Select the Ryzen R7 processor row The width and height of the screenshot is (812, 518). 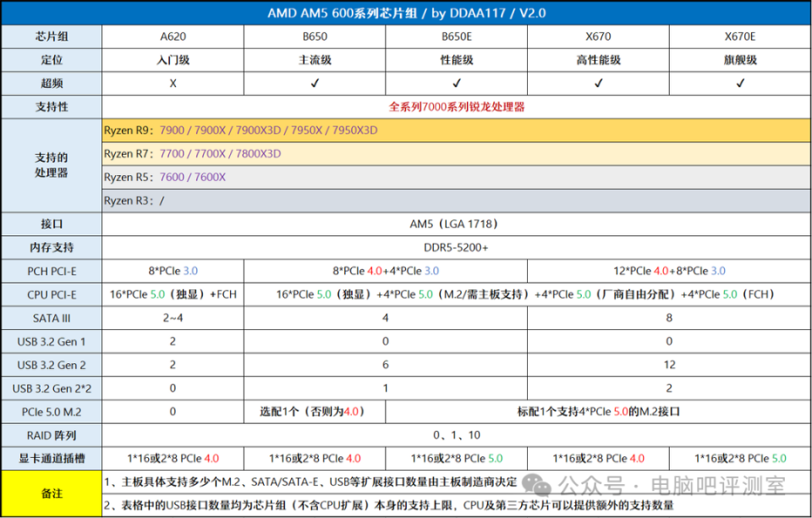coord(456,154)
